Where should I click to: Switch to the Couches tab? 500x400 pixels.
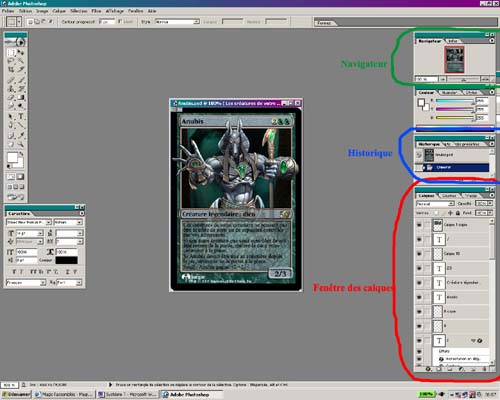coord(449,196)
